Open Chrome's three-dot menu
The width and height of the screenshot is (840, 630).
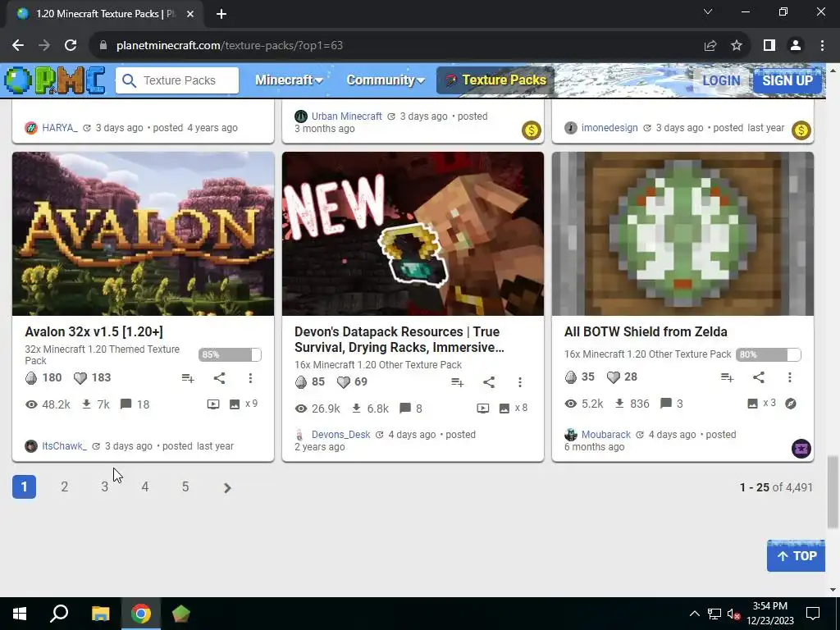(x=822, y=46)
